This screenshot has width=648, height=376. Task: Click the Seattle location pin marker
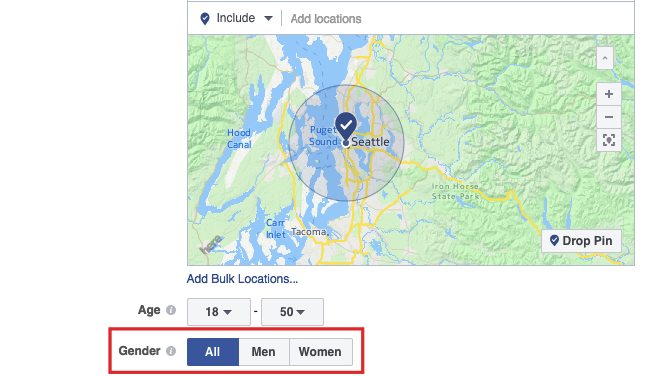(x=346, y=126)
